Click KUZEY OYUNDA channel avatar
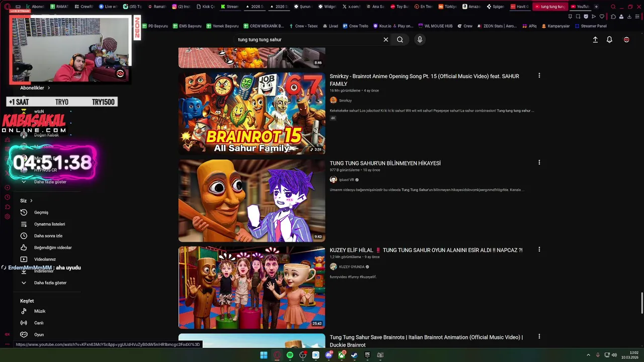Screen dimensions: 644x362 tap(333, 266)
